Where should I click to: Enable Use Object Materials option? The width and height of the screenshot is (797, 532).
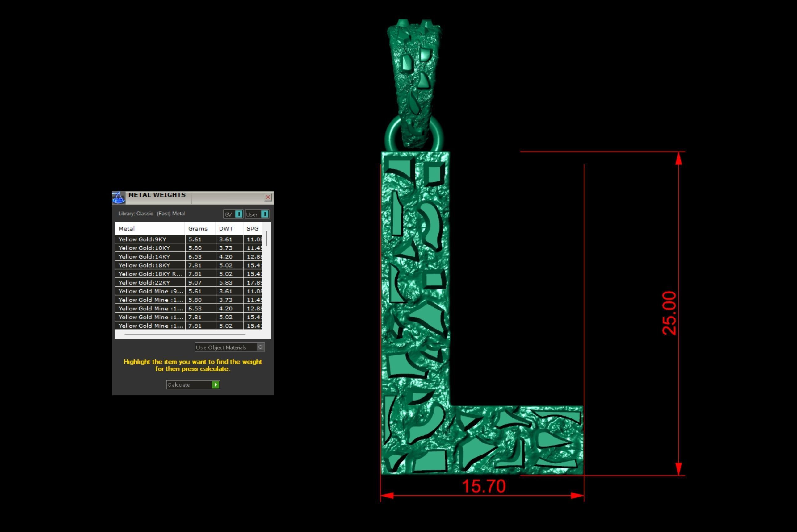click(230, 347)
